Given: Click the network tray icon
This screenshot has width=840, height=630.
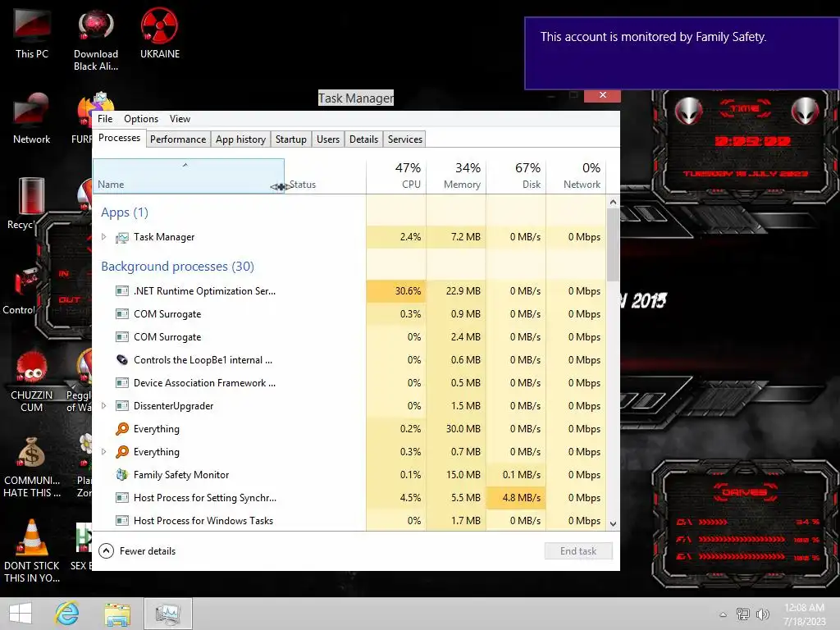Looking at the screenshot, I should pos(743,614).
